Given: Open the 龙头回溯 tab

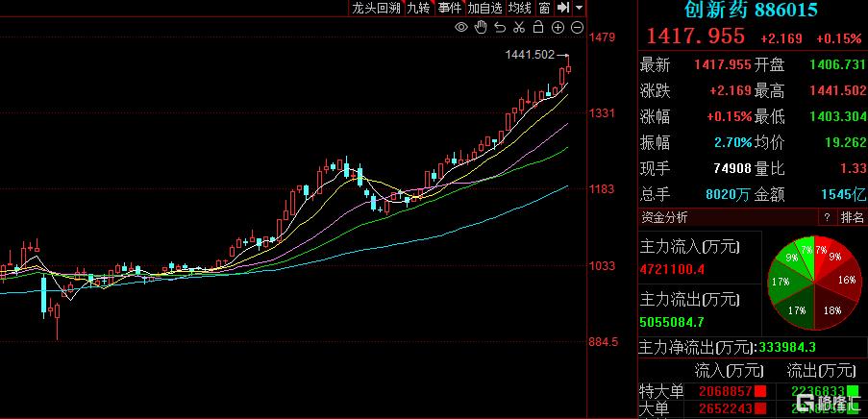Looking at the screenshot, I should click(376, 8).
